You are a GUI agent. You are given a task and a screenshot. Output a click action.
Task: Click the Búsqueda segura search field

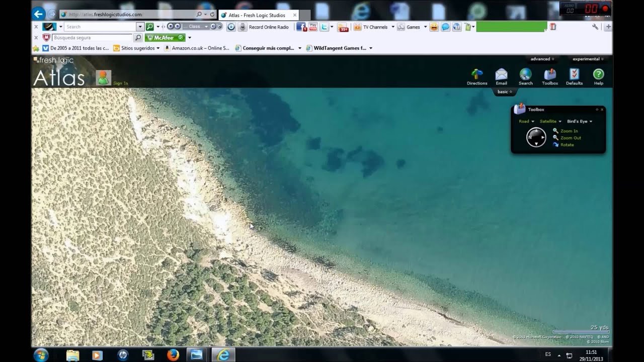pyautogui.click(x=92, y=38)
